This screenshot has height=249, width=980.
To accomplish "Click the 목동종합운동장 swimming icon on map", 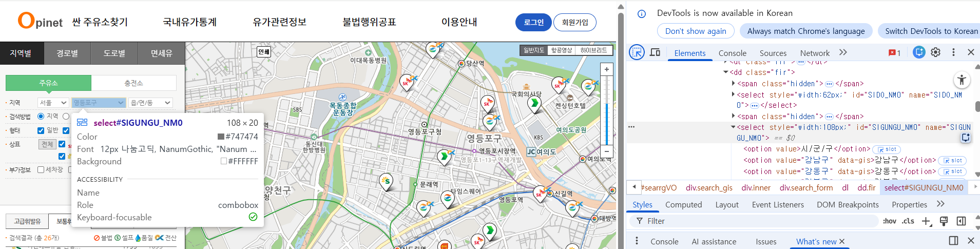I will coord(342,97).
